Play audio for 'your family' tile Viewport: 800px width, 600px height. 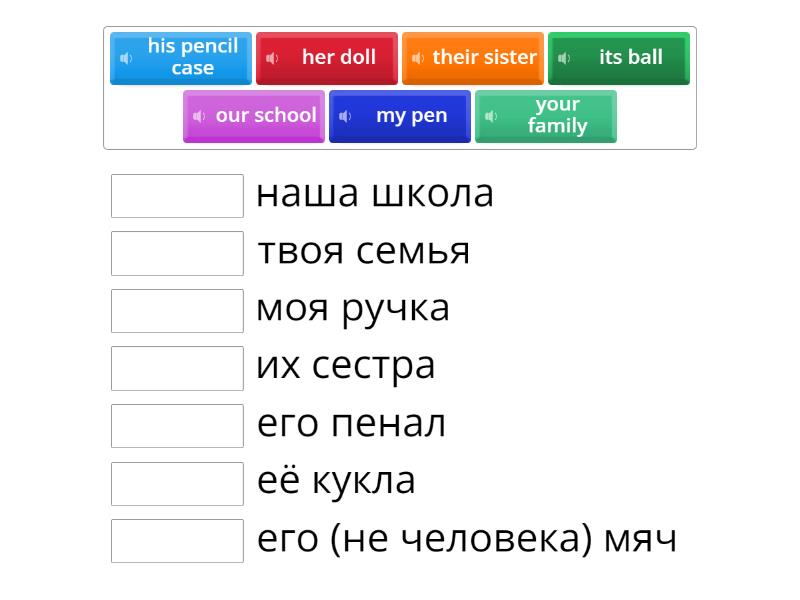[x=491, y=116]
